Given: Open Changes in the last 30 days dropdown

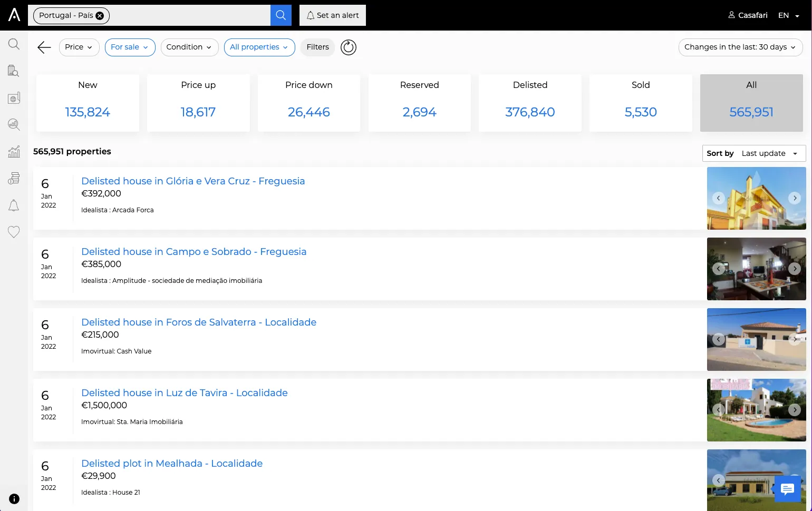Looking at the screenshot, I should pyautogui.click(x=740, y=47).
